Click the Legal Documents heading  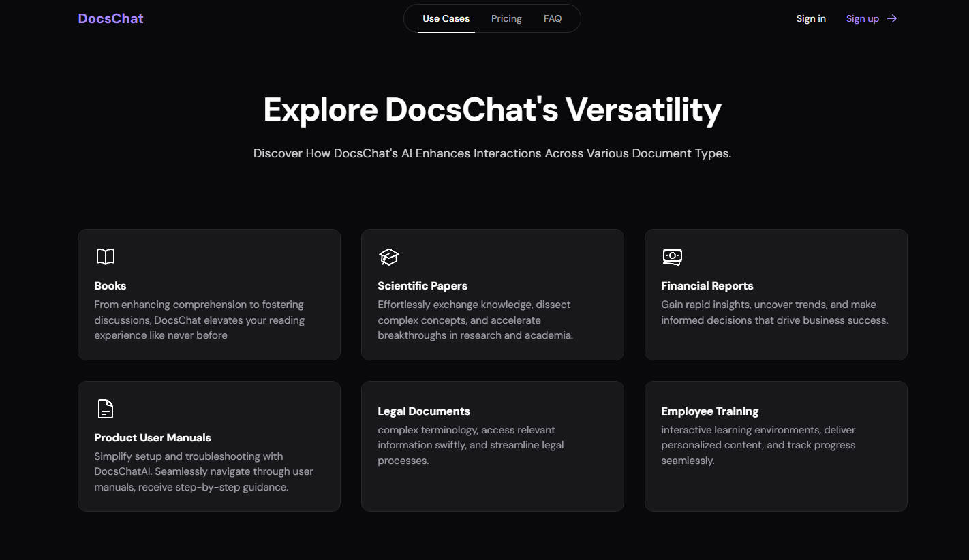(x=424, y=411)
